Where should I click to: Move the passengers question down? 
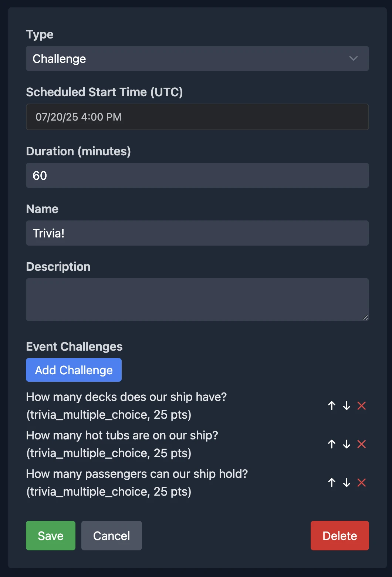tap(347, 483)
